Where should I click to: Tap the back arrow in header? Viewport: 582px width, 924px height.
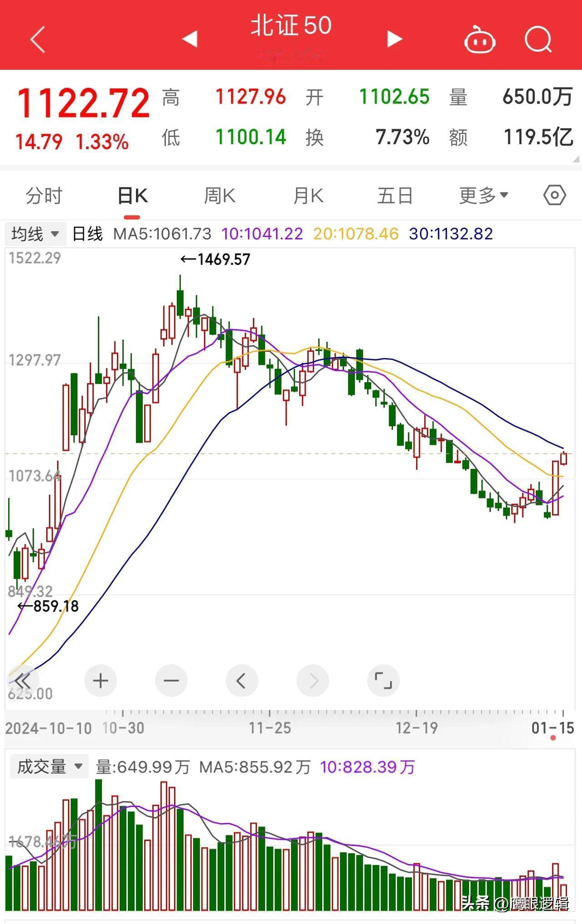point(38,40)
